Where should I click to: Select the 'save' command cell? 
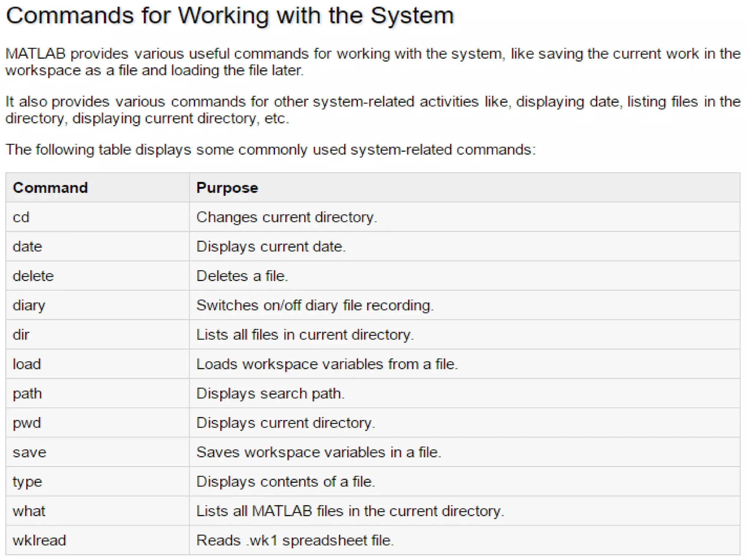pos(30,452)
